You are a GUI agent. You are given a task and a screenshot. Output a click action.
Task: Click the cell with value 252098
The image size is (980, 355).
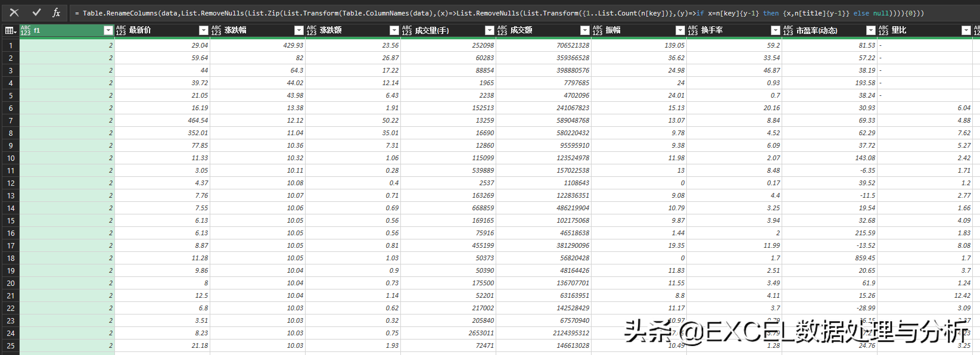click(x=448, y=45)
